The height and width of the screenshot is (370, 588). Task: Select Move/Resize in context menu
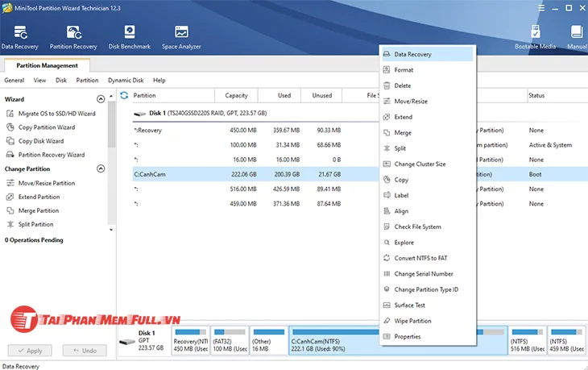tap(428, 102)
